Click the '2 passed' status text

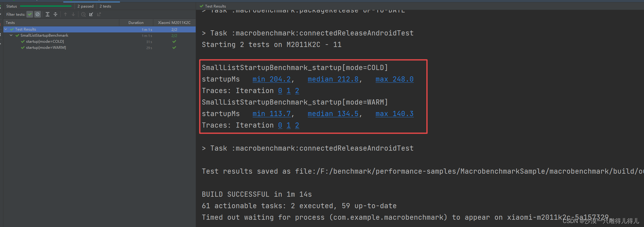click(x=85, y=6)
